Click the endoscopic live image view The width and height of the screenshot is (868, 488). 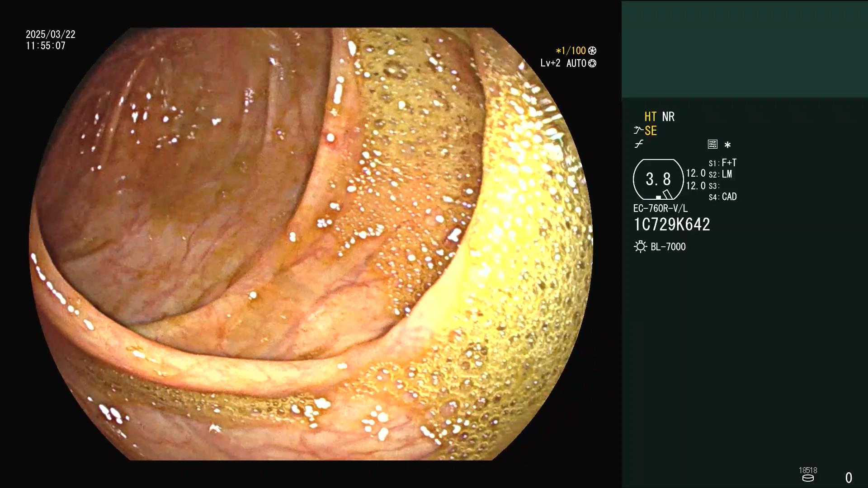point(311,244)
